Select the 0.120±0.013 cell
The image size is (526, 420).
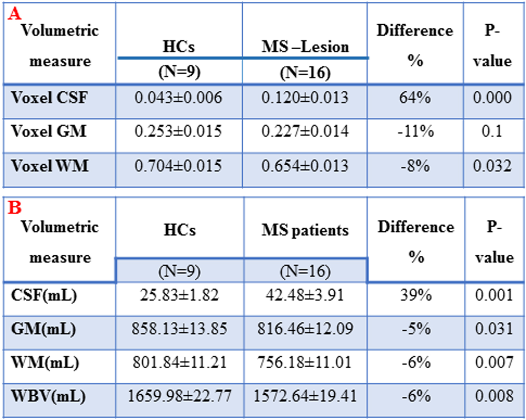tap(305, 98)
